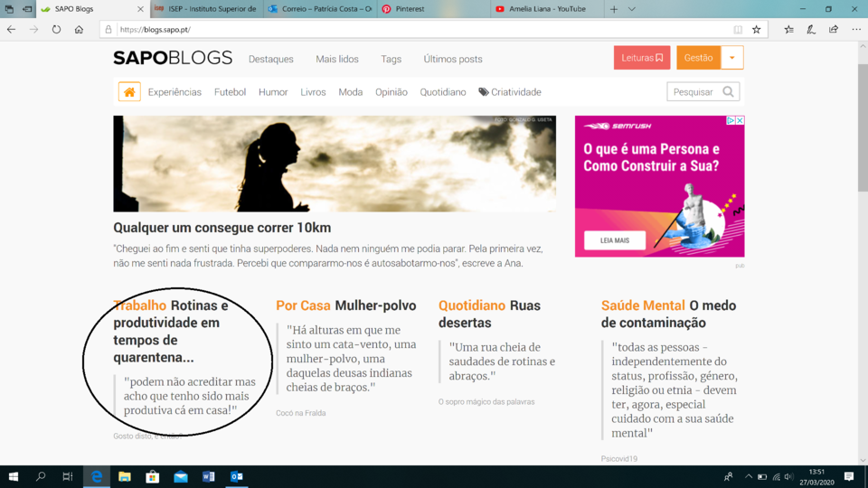
Task: Add page to favorites with star icon
Action: click(x=757, y=29)
